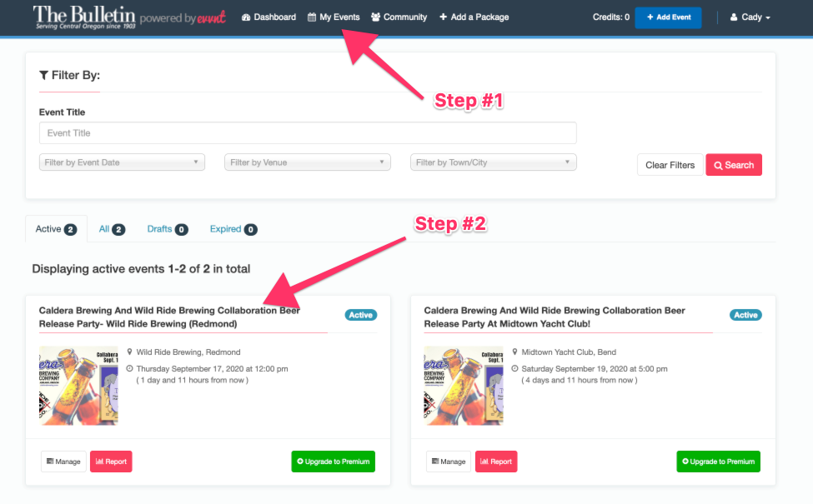
Task: Click the Dashboard gauge icon
Action: coord(246,17)
